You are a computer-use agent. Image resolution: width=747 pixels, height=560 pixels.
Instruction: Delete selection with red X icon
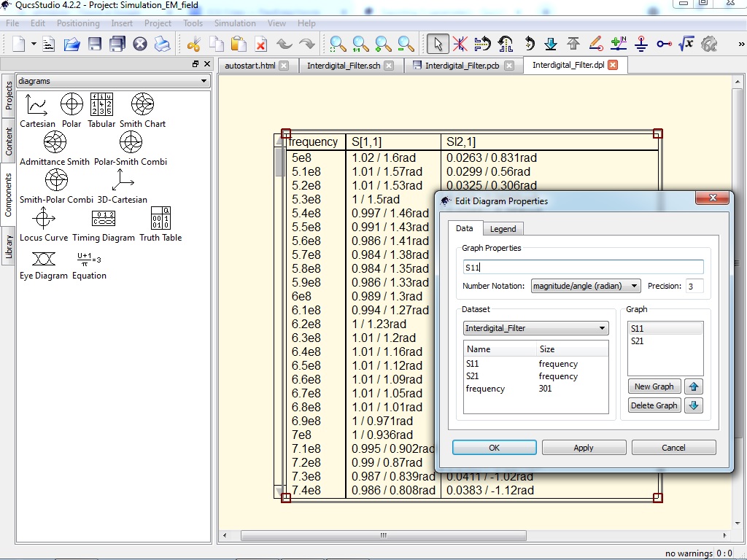tap(261, 44)
